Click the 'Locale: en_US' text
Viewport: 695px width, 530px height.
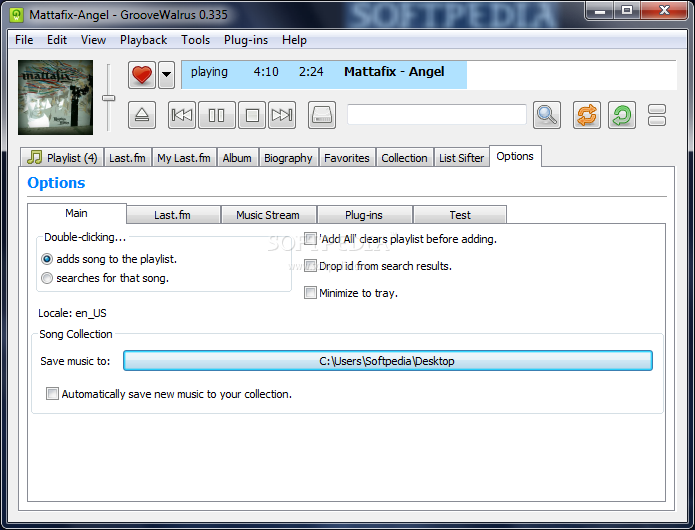[72, 313]
